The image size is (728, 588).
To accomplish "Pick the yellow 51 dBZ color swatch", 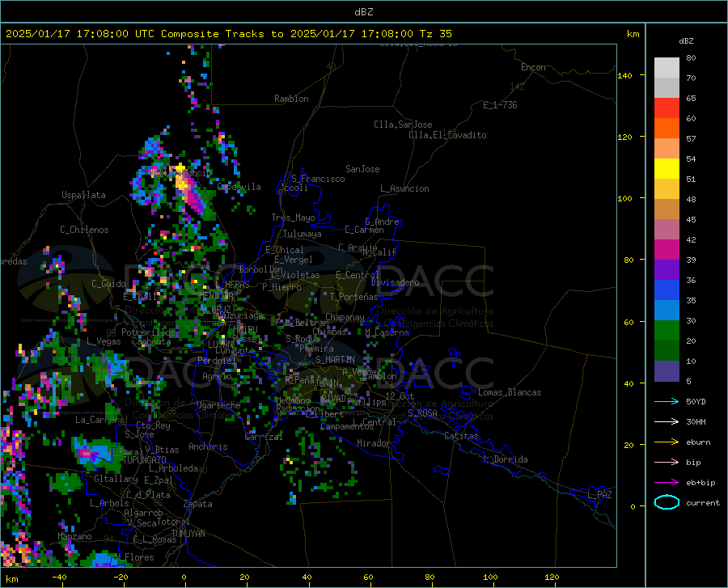I will (x=667, y=169).
